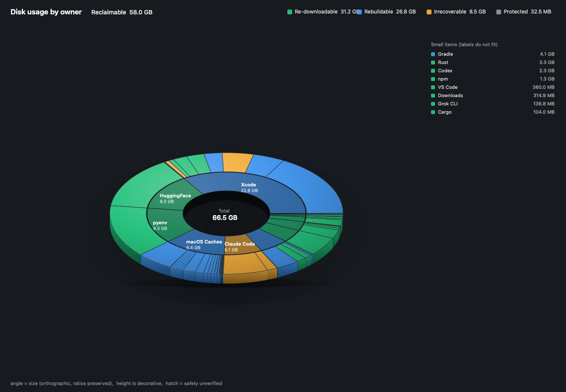Click the Cargo row in small items

point(492,112)
